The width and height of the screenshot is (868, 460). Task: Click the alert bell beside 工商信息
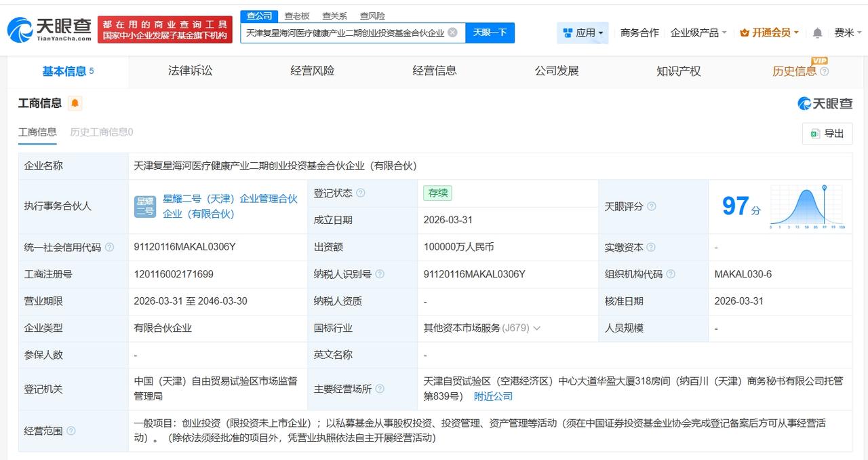tap(75, 103)
